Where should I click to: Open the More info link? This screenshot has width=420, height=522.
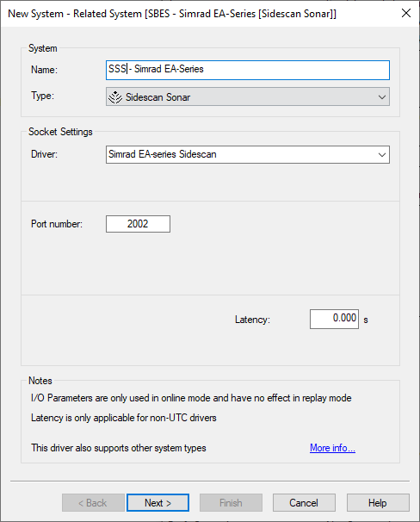(332, 448)
